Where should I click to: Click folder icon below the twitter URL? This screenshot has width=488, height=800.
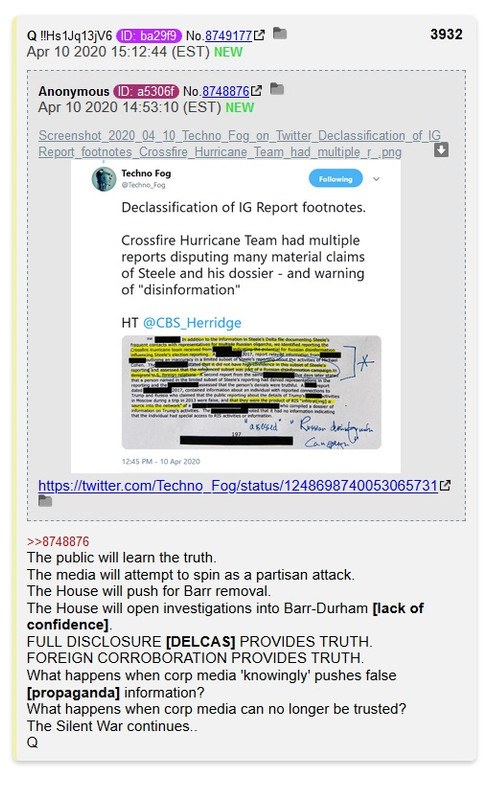click(45, 502)
